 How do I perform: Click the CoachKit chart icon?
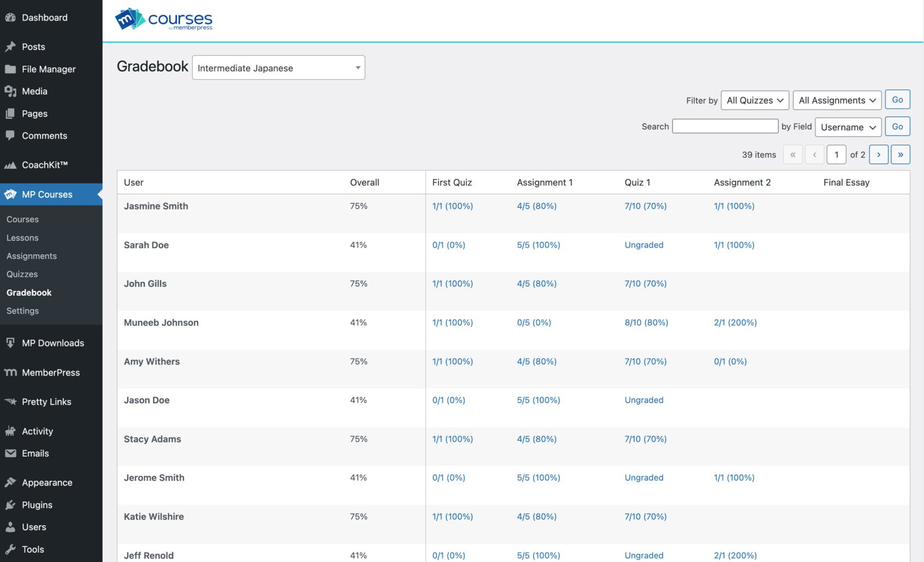11,164
